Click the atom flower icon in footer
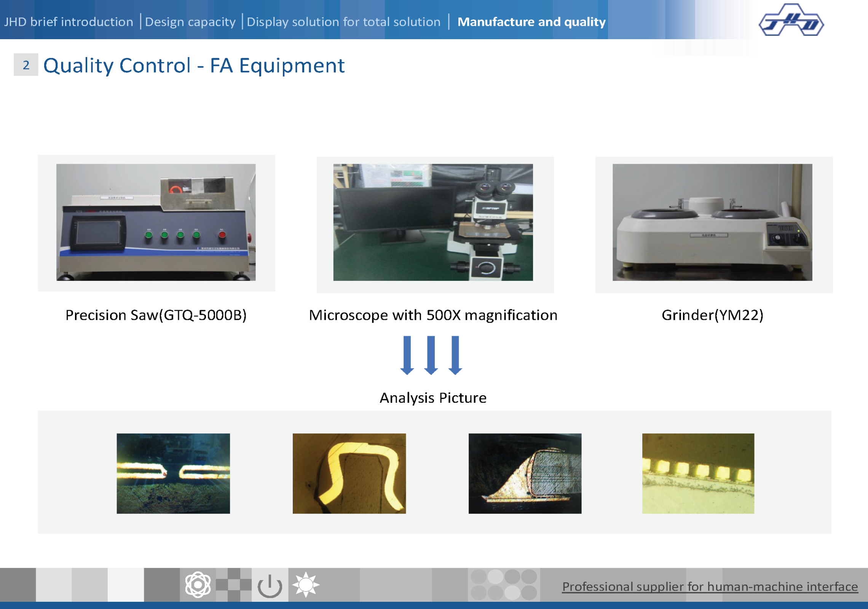868x609 pixels. (198, 585)
